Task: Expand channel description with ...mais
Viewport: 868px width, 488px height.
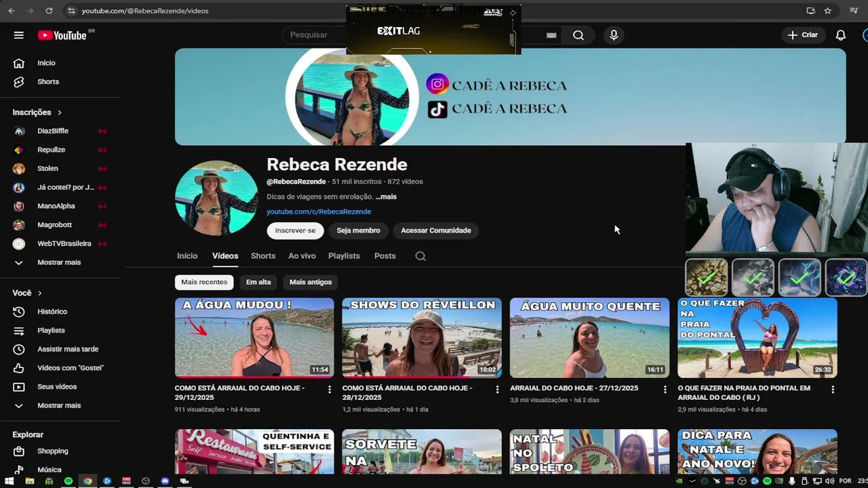Action: [386, 197]
